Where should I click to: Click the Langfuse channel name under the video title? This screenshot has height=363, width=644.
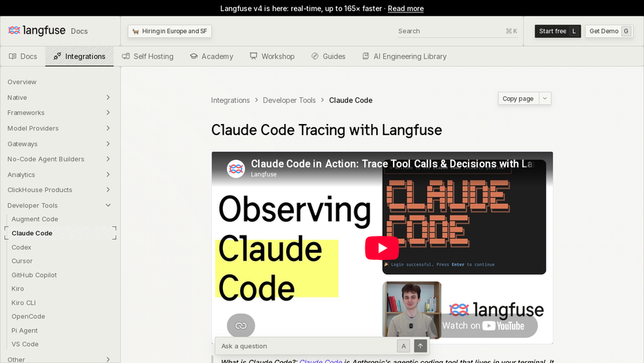[x=264, y=174]
